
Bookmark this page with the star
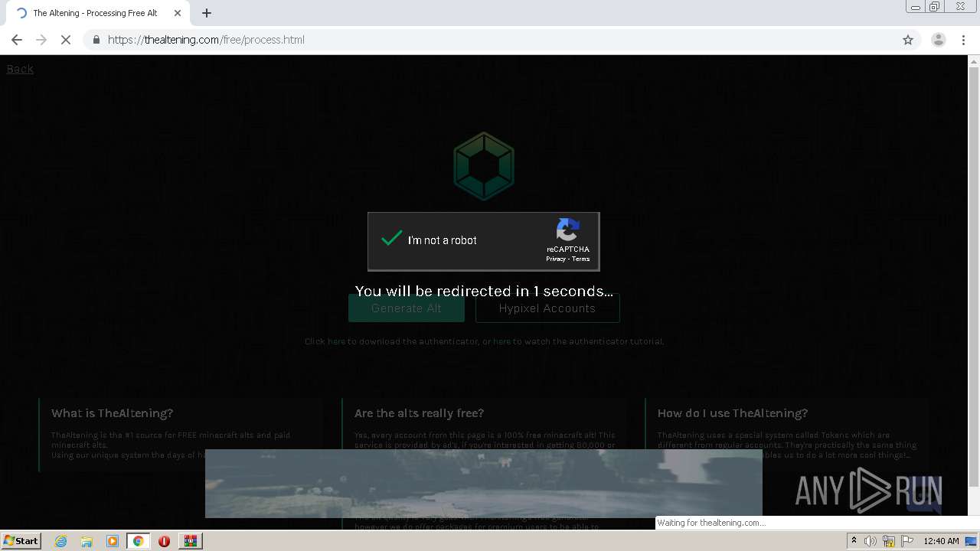pos(908,40)
